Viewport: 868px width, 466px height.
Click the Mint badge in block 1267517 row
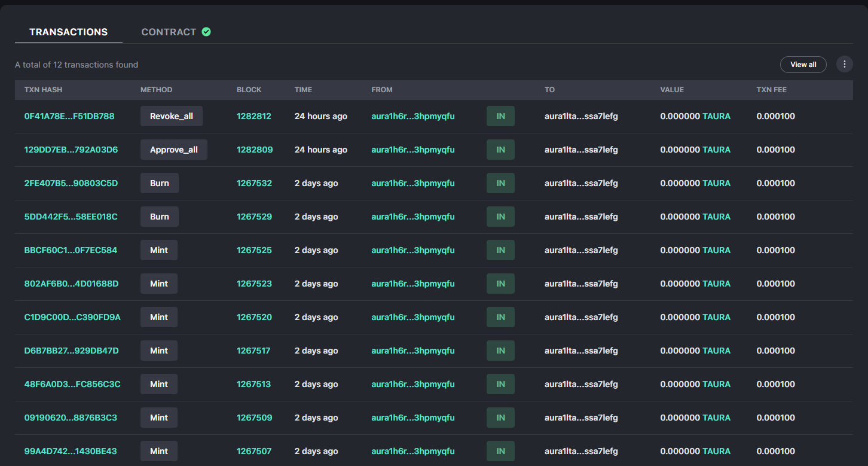pos(159,351)
